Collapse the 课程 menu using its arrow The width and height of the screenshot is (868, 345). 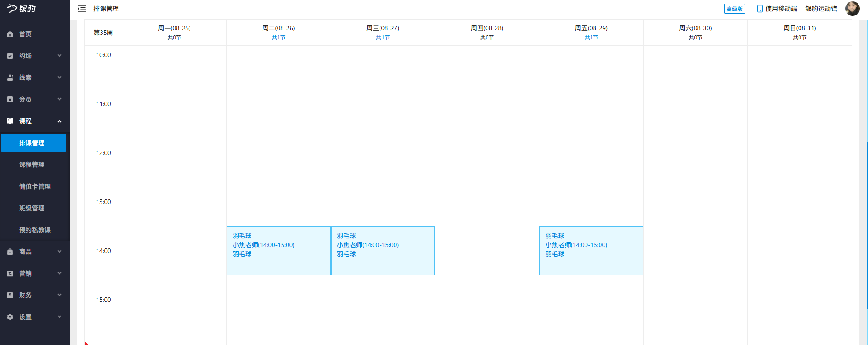(59, 121)
